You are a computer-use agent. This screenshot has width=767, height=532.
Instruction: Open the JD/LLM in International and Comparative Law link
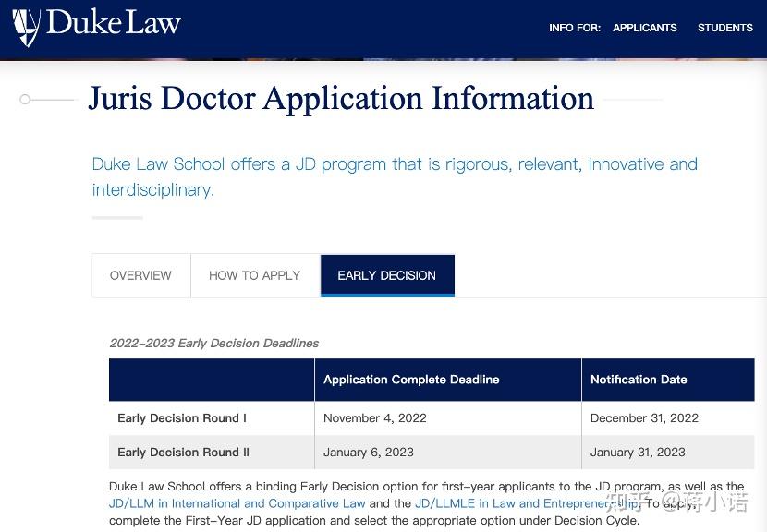[237, 503]
